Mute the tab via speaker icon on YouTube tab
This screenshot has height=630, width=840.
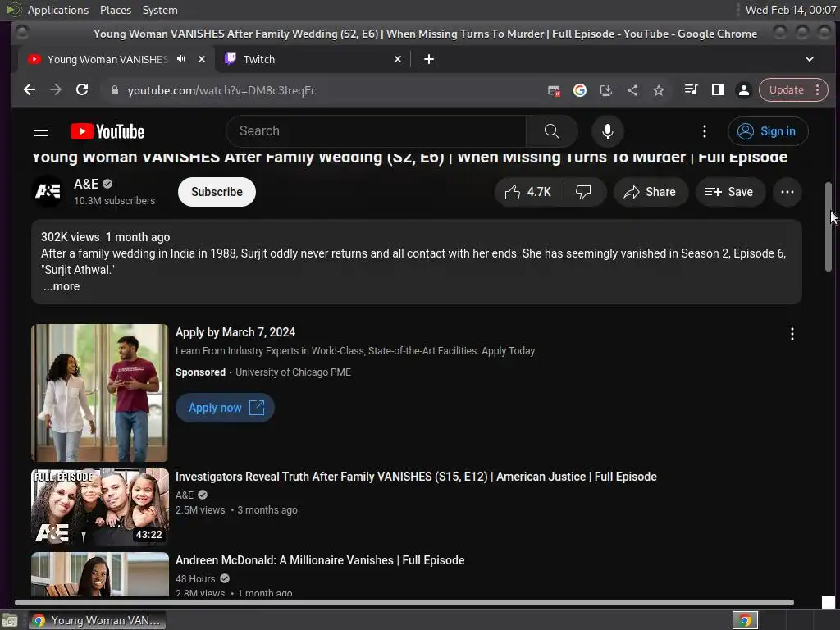(181, 59)
